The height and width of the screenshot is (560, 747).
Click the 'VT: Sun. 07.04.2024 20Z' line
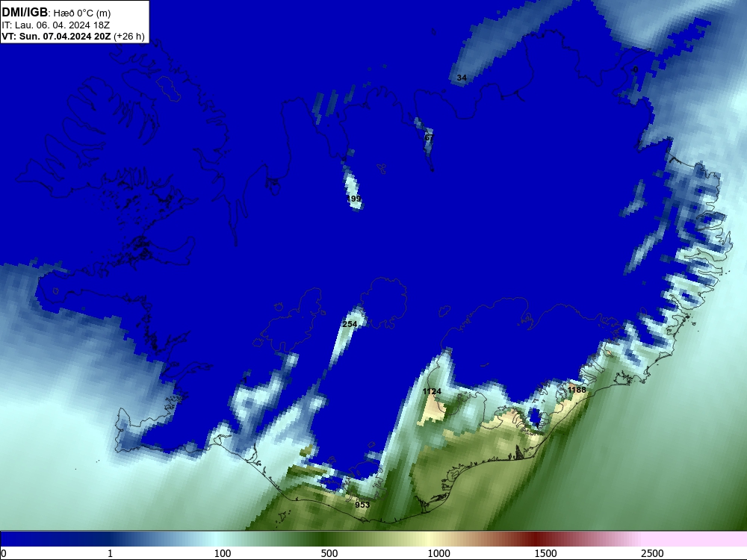[x=56, y=36]
